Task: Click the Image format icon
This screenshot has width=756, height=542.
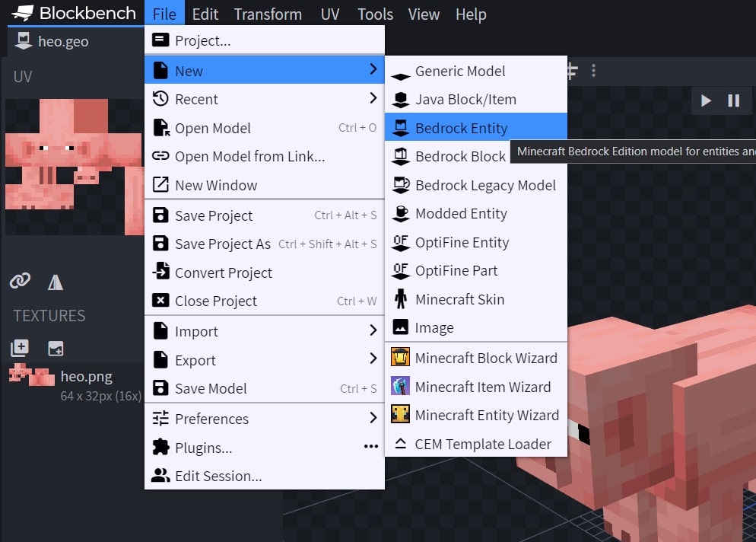Action: coord(400,327)
